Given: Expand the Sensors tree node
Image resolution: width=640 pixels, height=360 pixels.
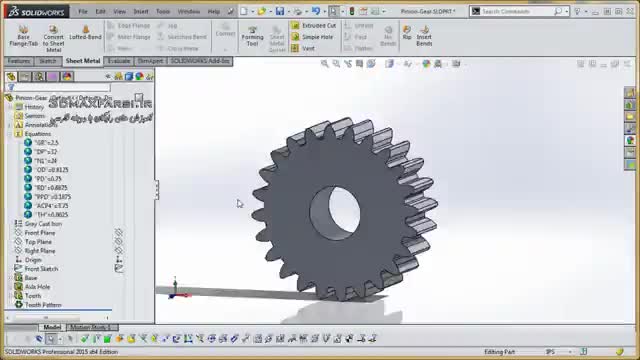Looking at the screenshot, I should [x=10, y=116].
